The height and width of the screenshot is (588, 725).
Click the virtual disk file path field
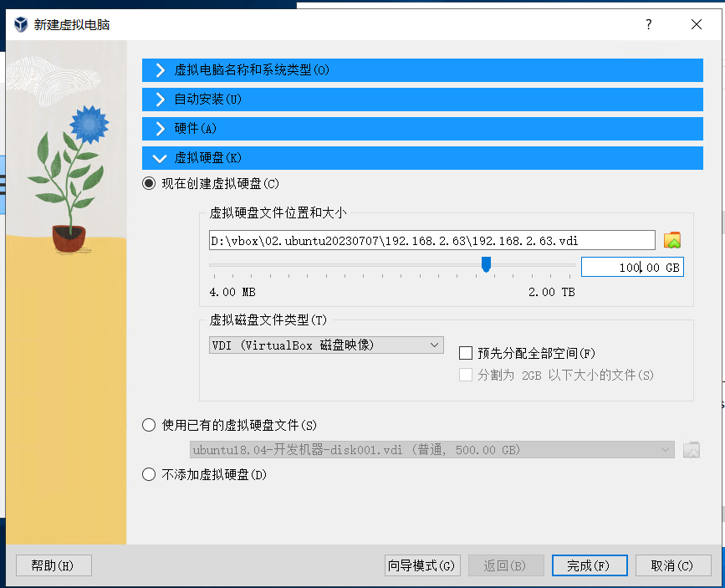pos(431,241)
